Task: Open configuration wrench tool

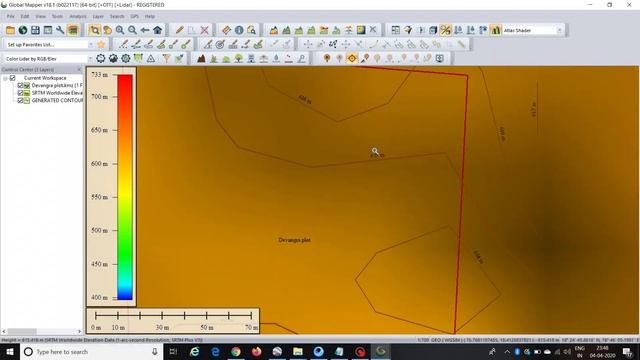Action: pyautogui.click(x=60, y=30)
